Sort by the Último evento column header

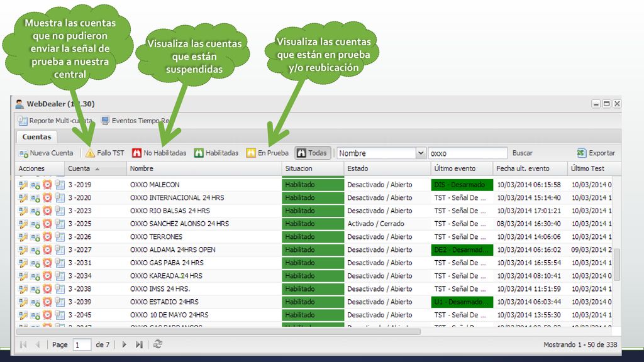[462, 168]
